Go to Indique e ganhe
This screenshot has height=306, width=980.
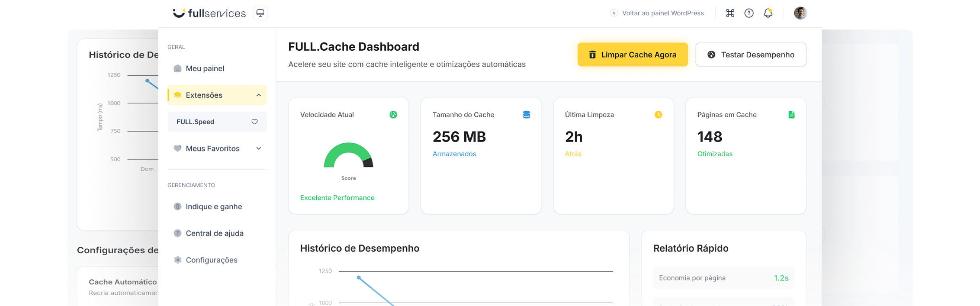coord(214,207)
